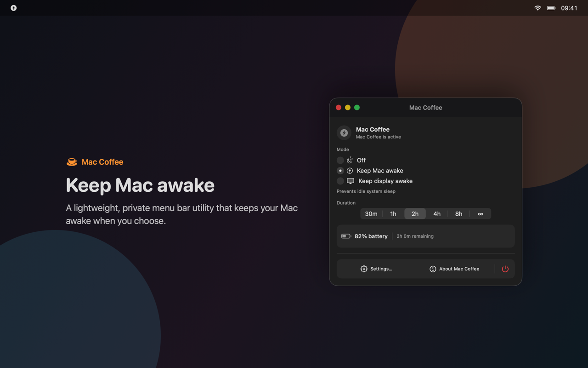Click the 'Duration' section label

(346, 203)
